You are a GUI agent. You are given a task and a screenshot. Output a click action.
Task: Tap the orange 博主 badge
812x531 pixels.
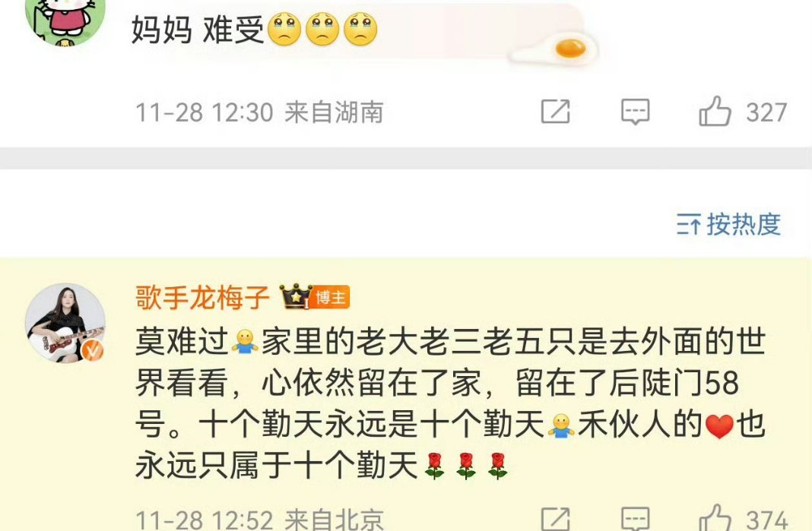(330, 298)
